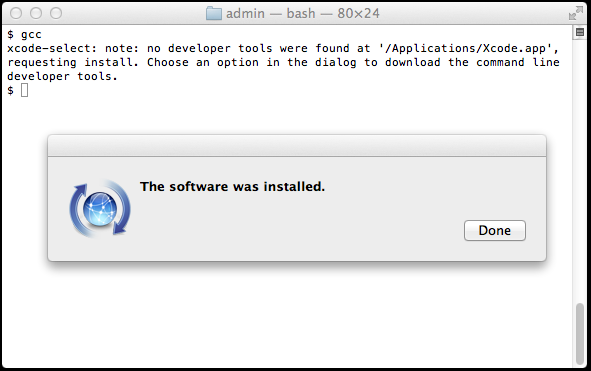591x371 pixels.
Task: Click the split pane icon above scrollbar
Action: pyautogui.click(x=580, y=32)
